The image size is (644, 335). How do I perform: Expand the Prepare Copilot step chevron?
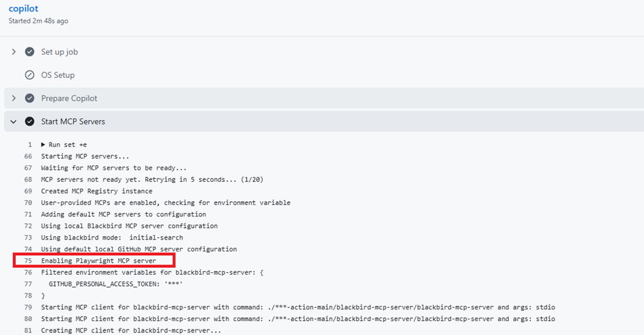tap(14, 98)
